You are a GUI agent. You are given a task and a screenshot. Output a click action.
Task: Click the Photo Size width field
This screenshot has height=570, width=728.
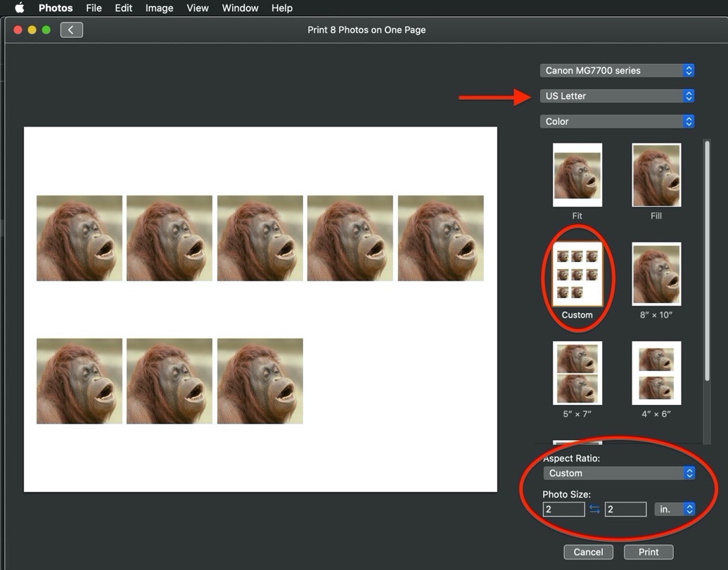point(563,510)
